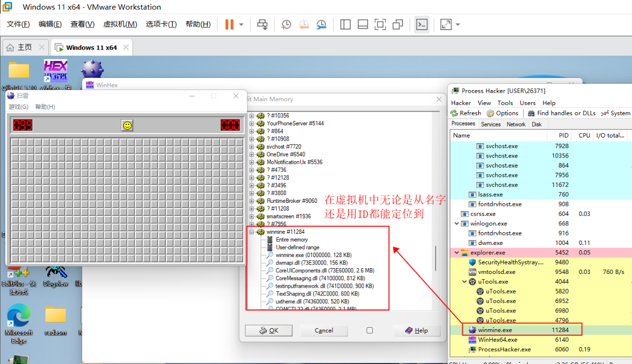Open the pause button dropdown arrow

tap(241, 24)
